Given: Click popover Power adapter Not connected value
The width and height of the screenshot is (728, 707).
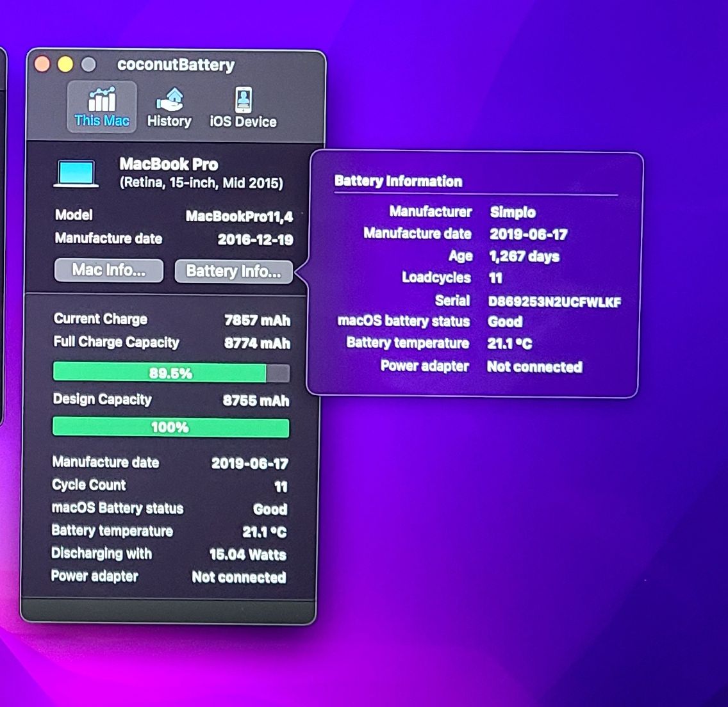Looking at the screenshot, I should click(534, 366).
